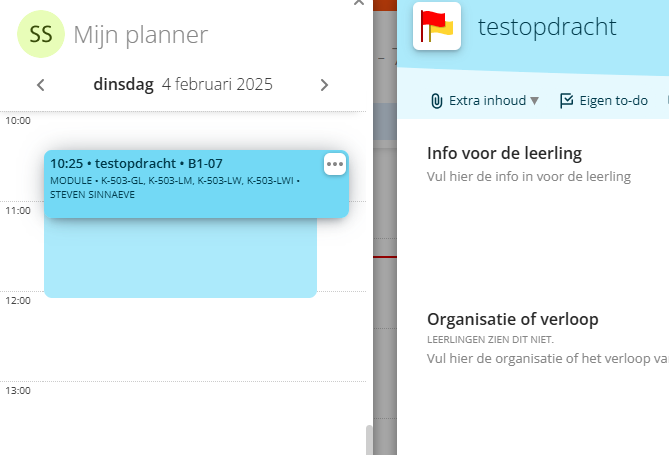Click the SS profile avatar
The height and width of the screenshot is (455, 669).
41,35
